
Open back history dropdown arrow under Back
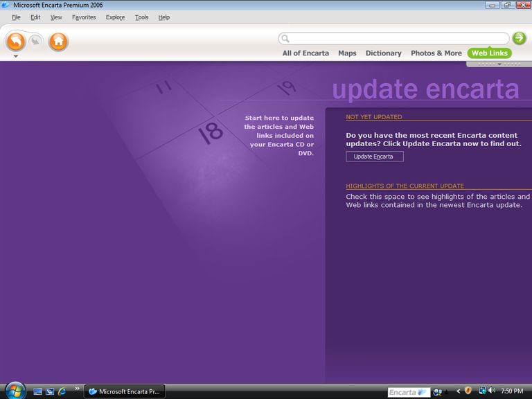[x=16, y=57]
